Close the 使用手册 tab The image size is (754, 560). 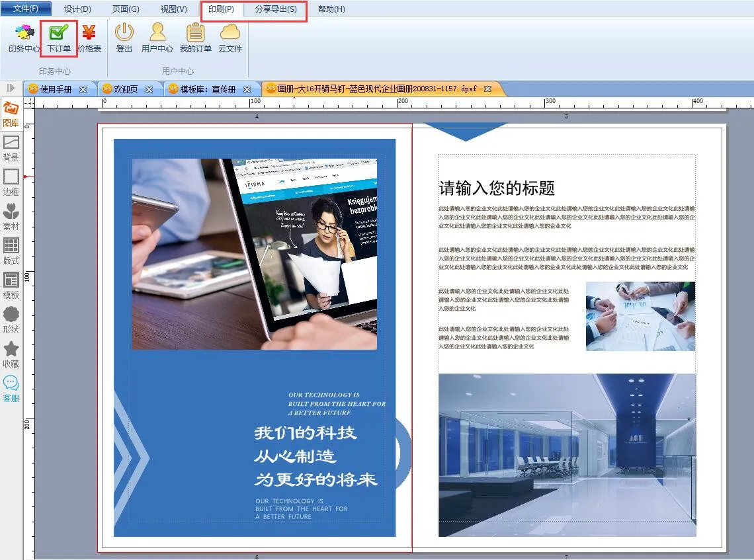[83, 89]
